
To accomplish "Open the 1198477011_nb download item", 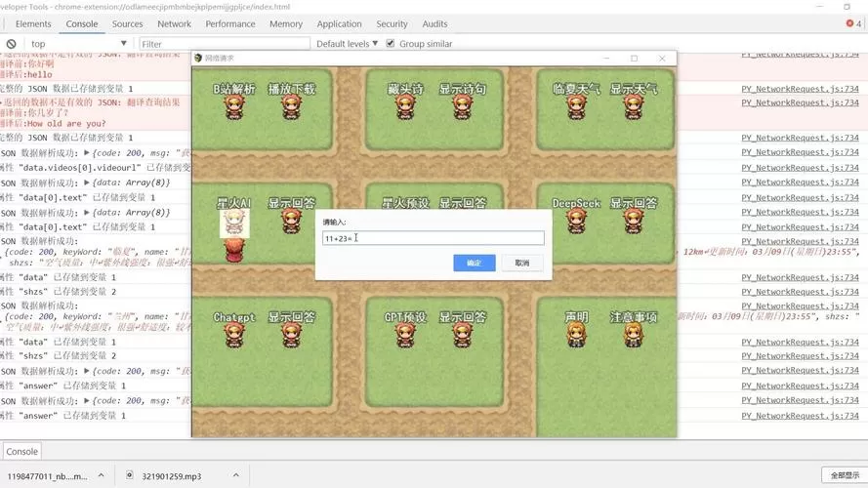I will (x=47, y=476).
